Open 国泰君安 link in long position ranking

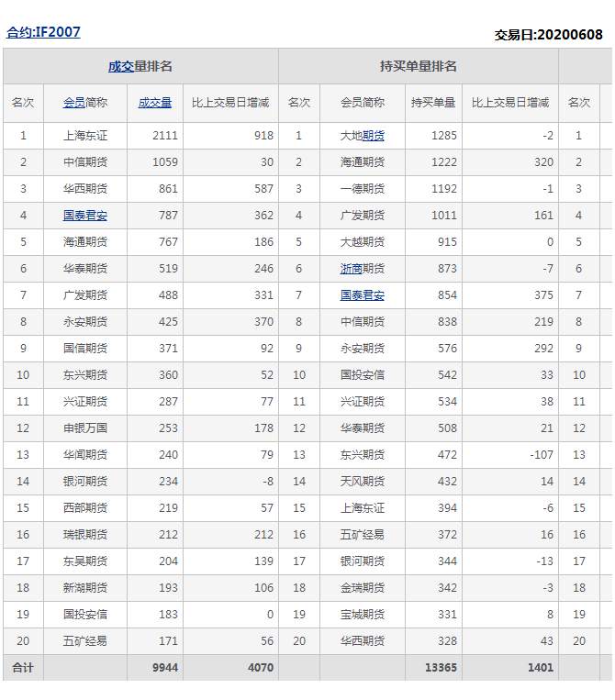363,295
